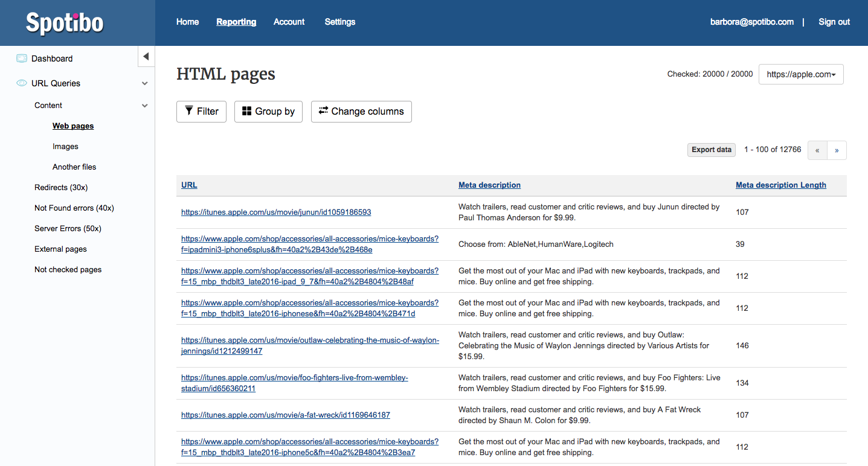
Task: Select URL Queries in the sidebar
Action: point(56,83)
